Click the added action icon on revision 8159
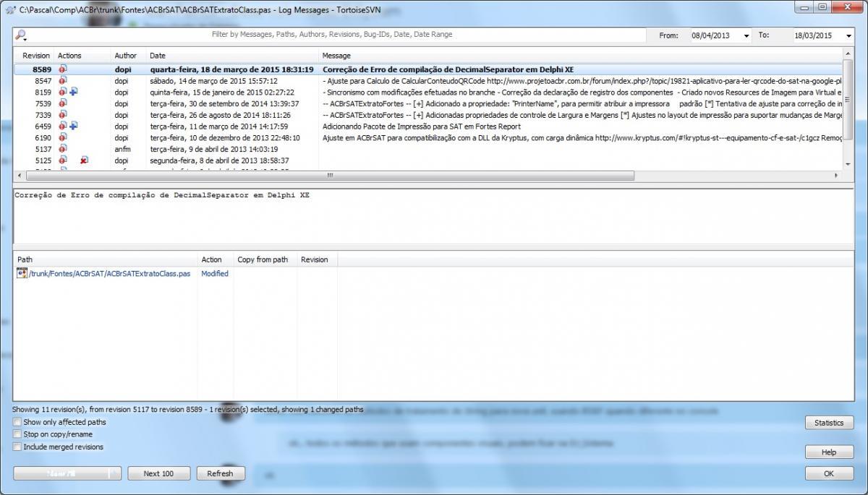Image resolution: width=868 pixels, height=495 pixels. (74, 92)
